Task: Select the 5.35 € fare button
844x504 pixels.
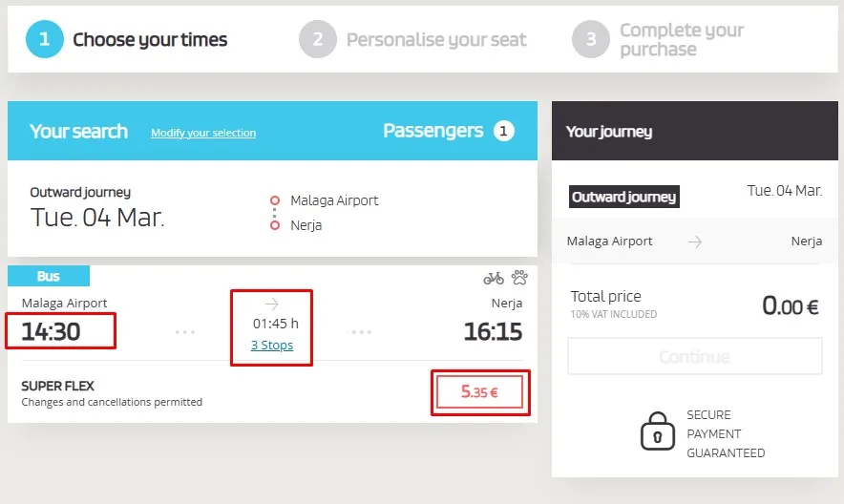Action: 479,392
